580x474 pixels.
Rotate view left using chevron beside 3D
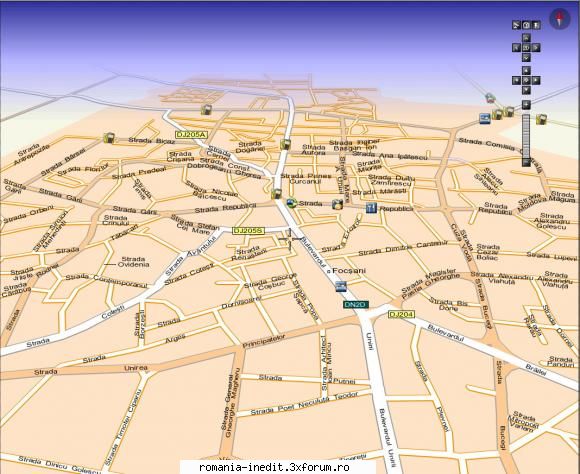tap(516, 47)
